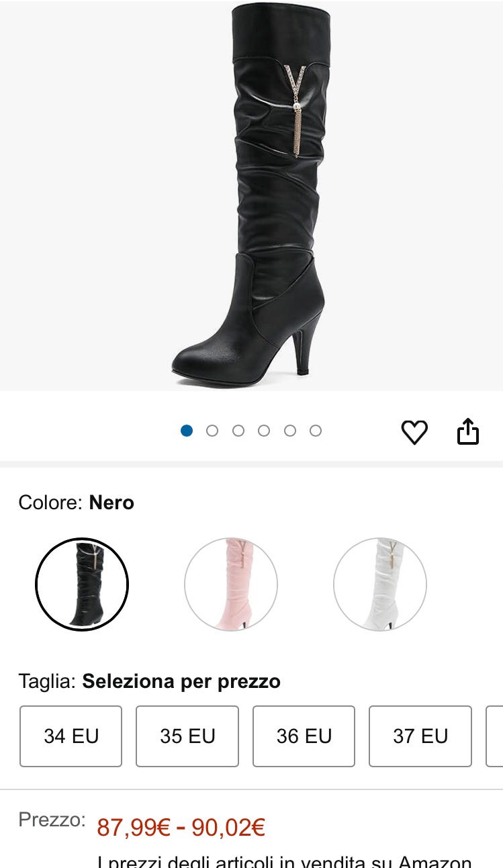Show the fifth image indicator dot
This screenshot has height=868, width=503.
(290, 431)
